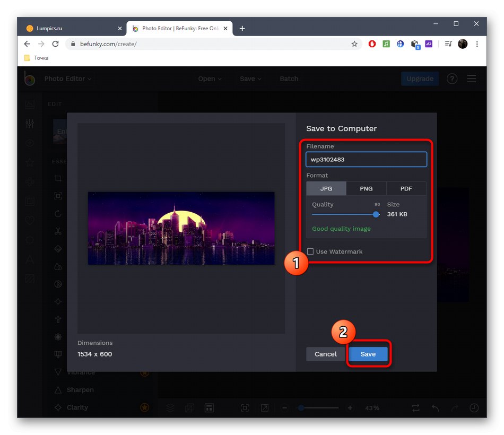The image size is (504, 435).
Task: Open the Chrome profile avatar
Action: tap(463, 44)
